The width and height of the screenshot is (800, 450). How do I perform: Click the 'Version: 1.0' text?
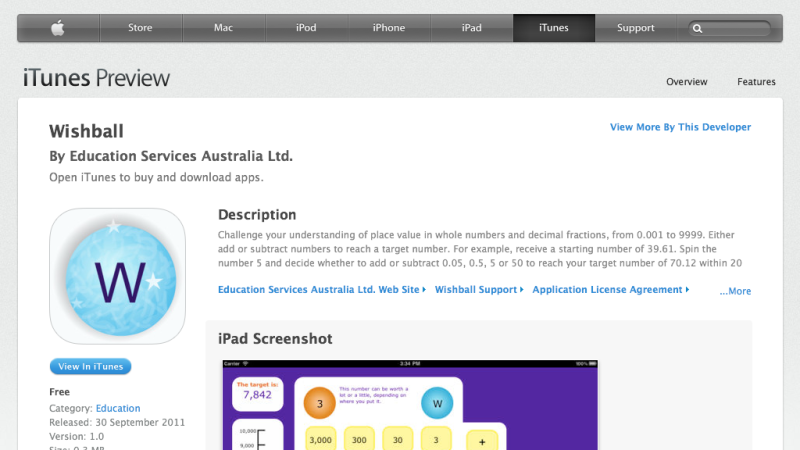click(77, 437)
